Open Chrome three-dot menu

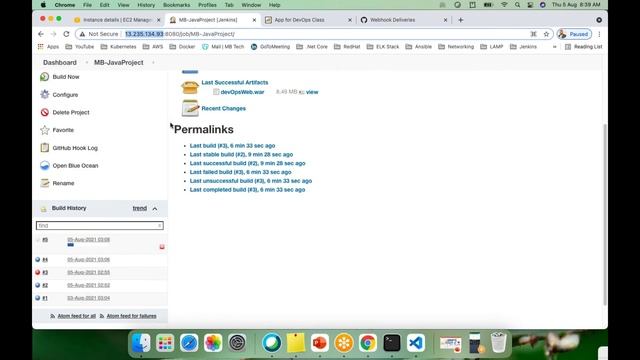(x=599, y=34)
